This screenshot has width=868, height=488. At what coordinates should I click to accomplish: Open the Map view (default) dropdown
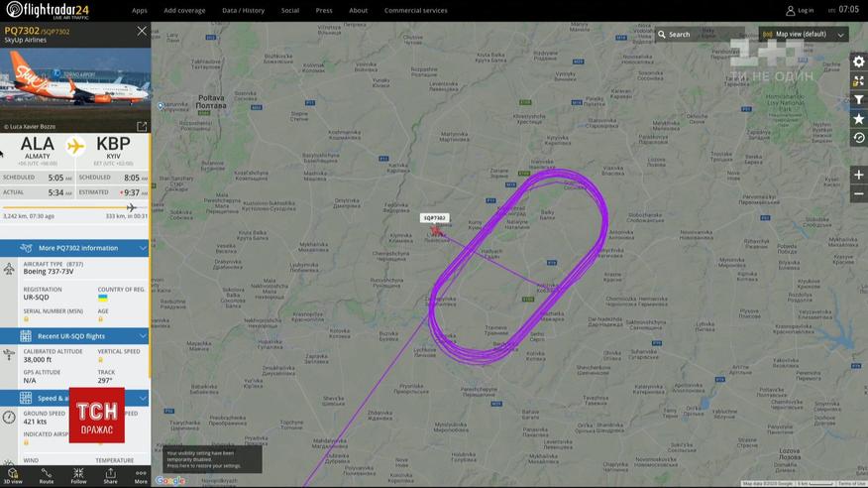pyautogui.click(x=804, y=35)
